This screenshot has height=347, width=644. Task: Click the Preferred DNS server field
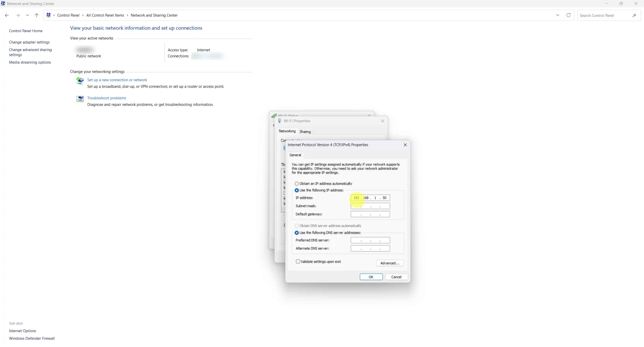(x=370, y=240)
